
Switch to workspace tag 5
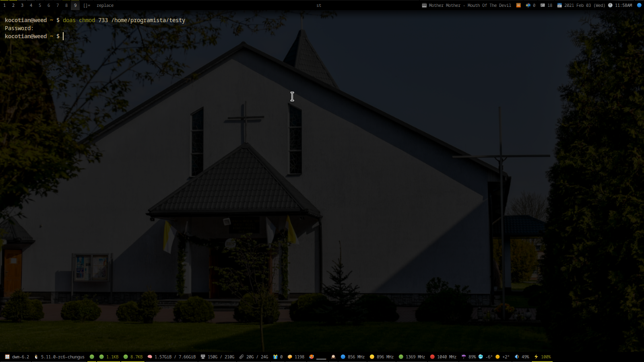tap(40, 5)
